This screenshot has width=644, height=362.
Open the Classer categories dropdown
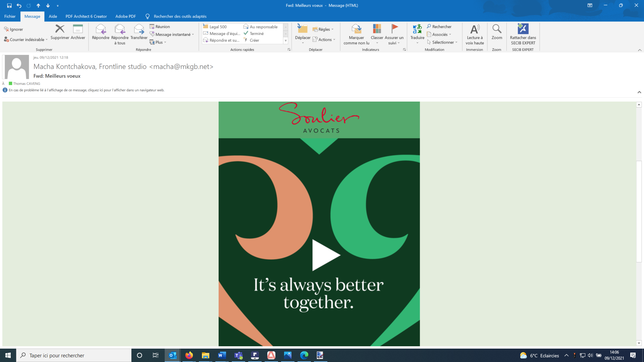click(377, 34)
